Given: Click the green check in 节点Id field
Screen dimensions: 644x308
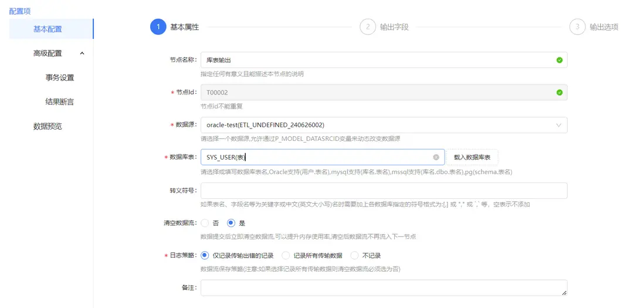Looking at the screenshot, I should tap(559, 93).
